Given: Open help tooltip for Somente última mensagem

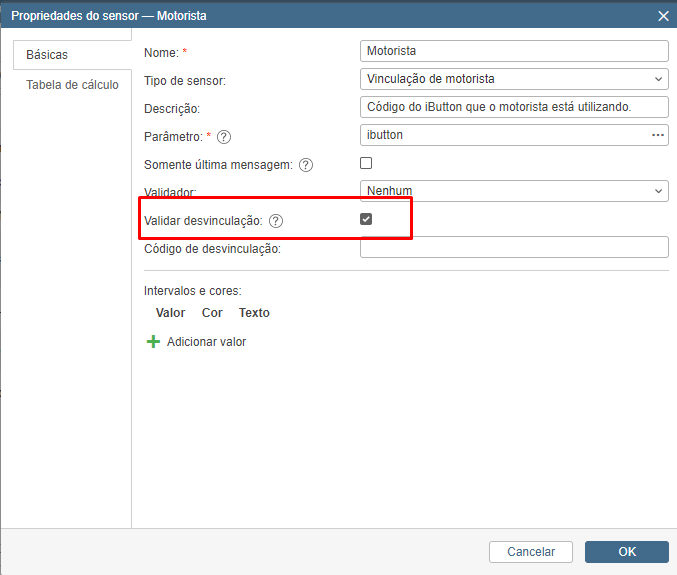Looking at the screenshot, I should (x=306, y=165).
